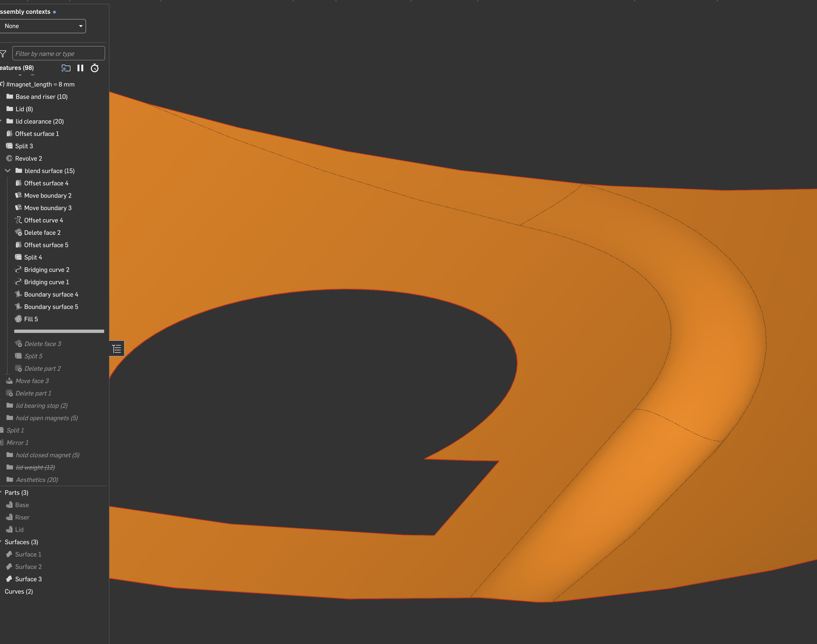Select Boundary surface 4 feature
Image resolution: width=817 pixels, height=644 pixels.
coord(51,294)
